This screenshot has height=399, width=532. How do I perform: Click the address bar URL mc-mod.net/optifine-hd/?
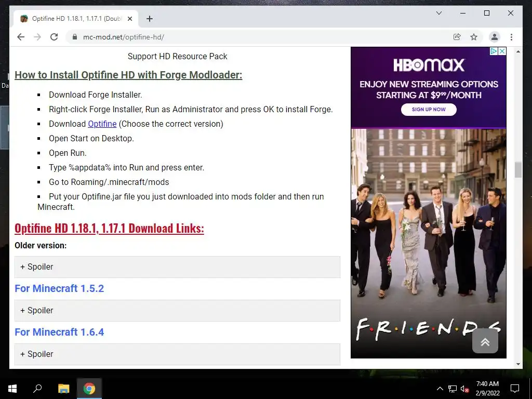coord(124,37)
